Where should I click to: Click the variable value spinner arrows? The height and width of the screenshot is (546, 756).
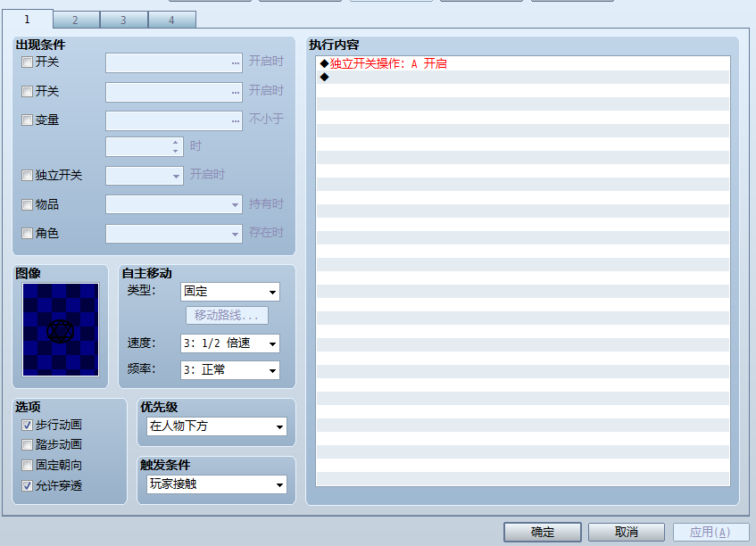(x=176, y=147)
